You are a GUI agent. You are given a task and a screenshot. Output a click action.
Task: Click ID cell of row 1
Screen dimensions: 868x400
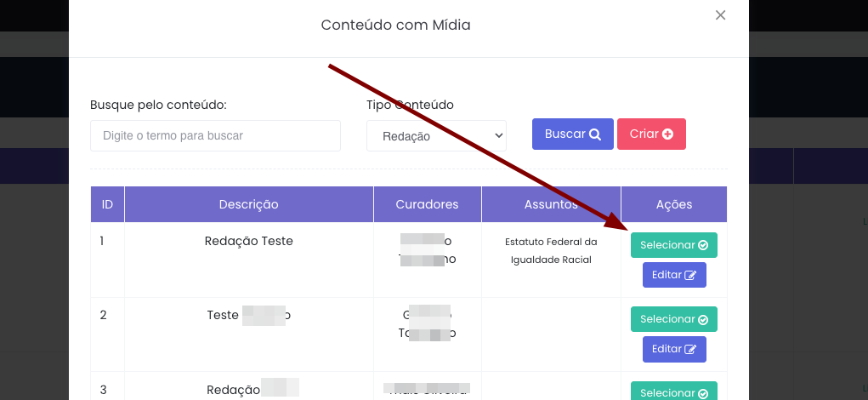click(x=103, y=241)
